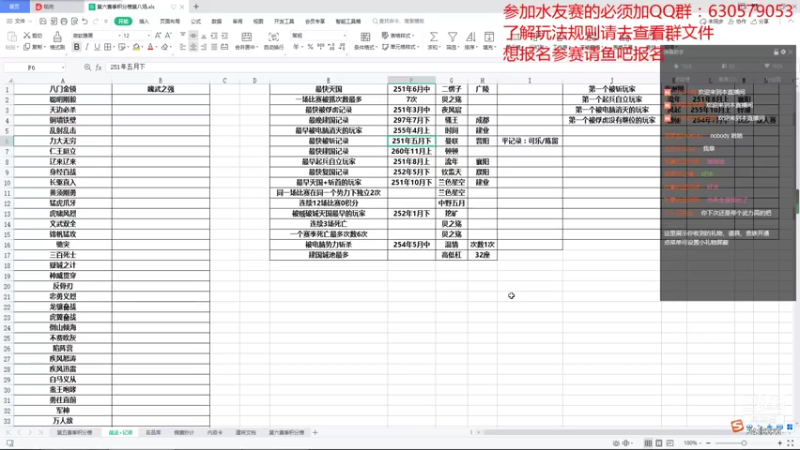Image resolution: width=800 pixels, height=450 pixels.
Task: Click the cell borders icon
Action: click(x=108, y=47)
